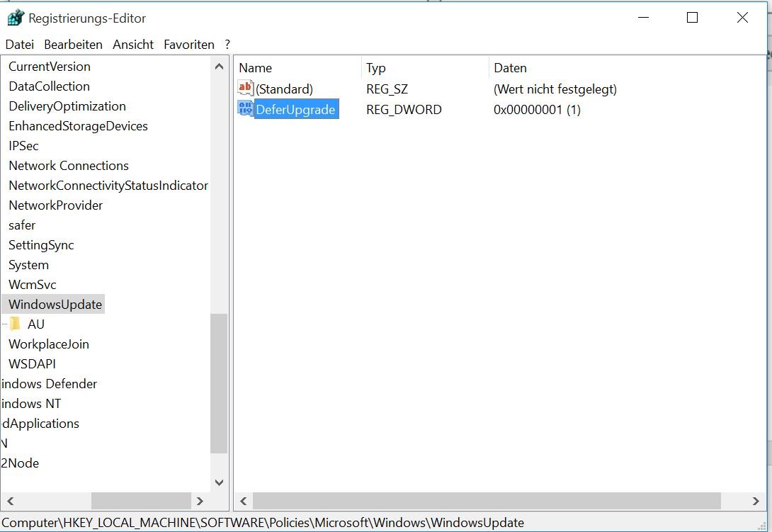Select the safer key

click(22, 225)
